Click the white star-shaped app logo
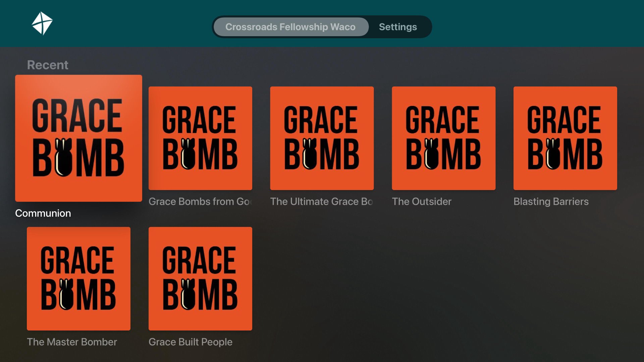 click(x=42, y=23)
